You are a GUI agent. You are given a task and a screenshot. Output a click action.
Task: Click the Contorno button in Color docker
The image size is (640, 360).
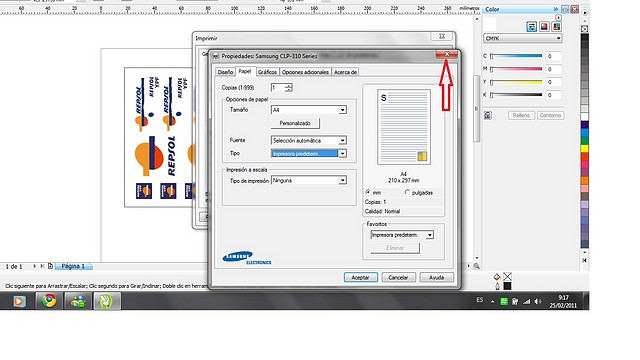[550, 116]
